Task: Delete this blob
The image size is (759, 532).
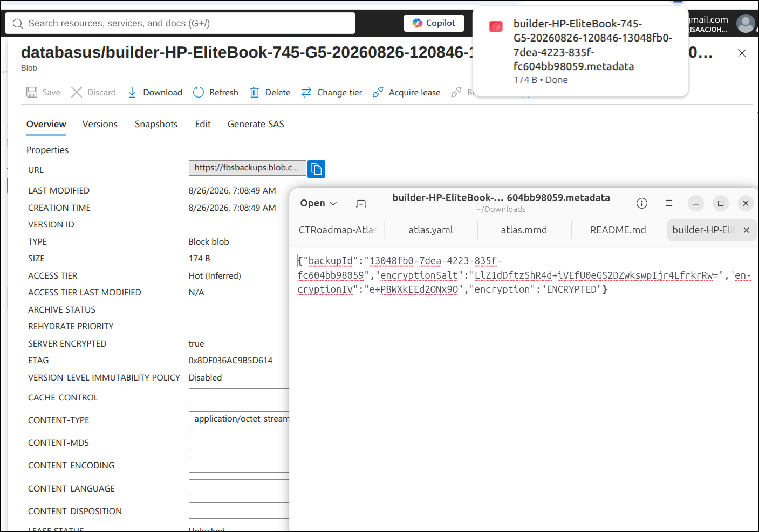Action: tap(270, 93)
